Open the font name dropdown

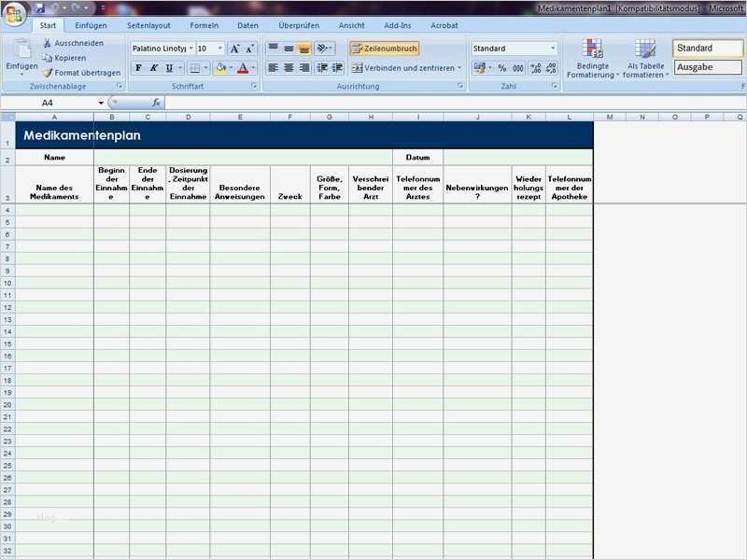(x=189, y=47)
